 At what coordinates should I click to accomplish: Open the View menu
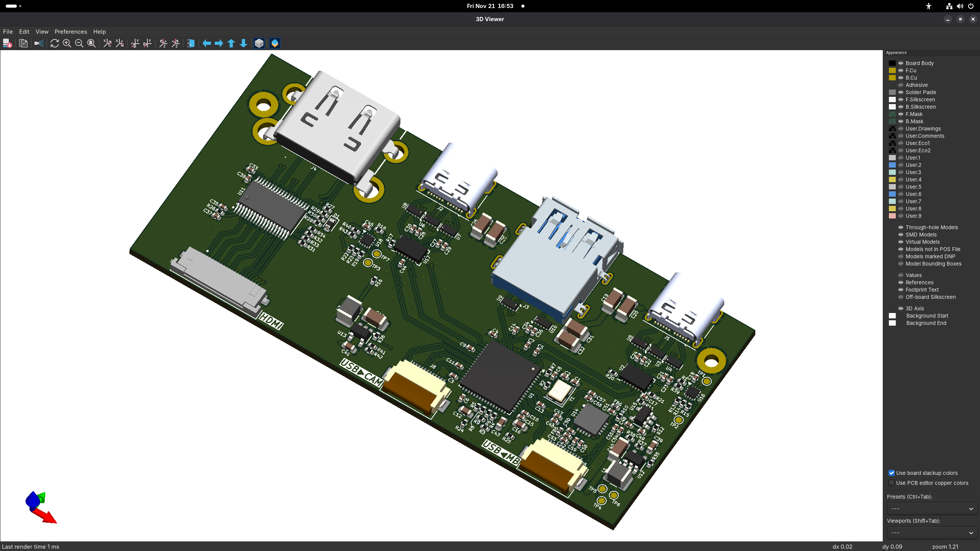coord(42,32)
